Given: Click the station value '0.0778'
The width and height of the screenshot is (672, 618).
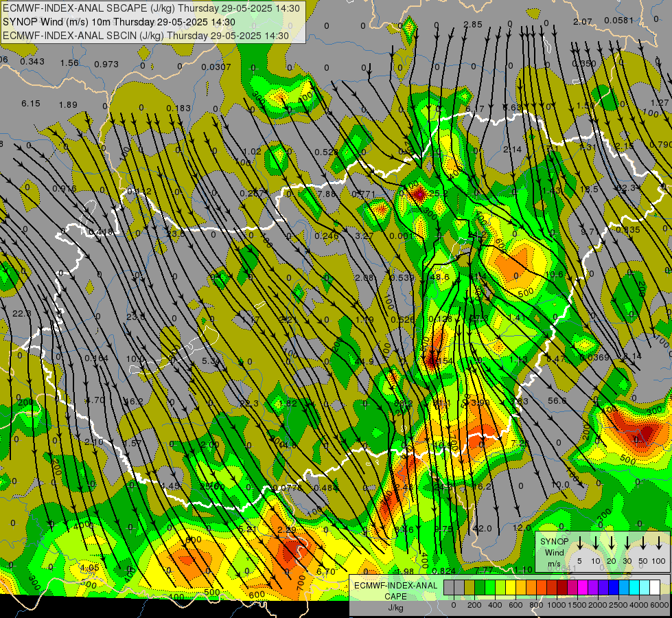Looking at the screenshot, I should click(x=288, y=488).
